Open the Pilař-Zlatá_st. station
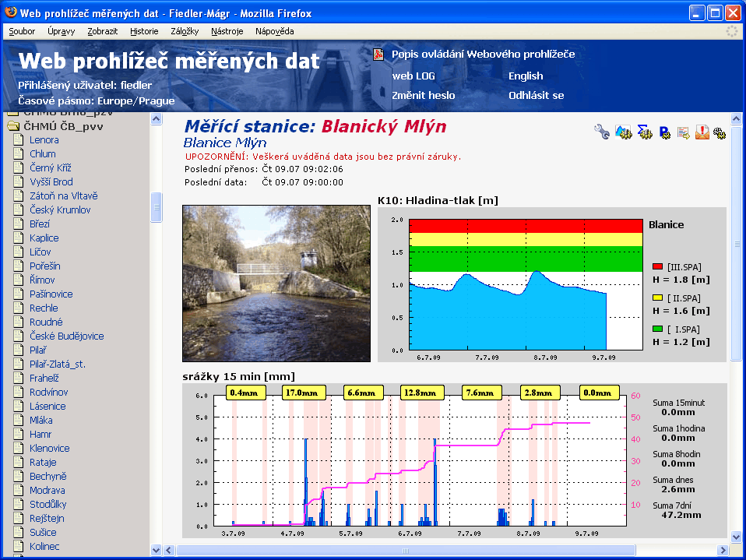 point(58,365)
